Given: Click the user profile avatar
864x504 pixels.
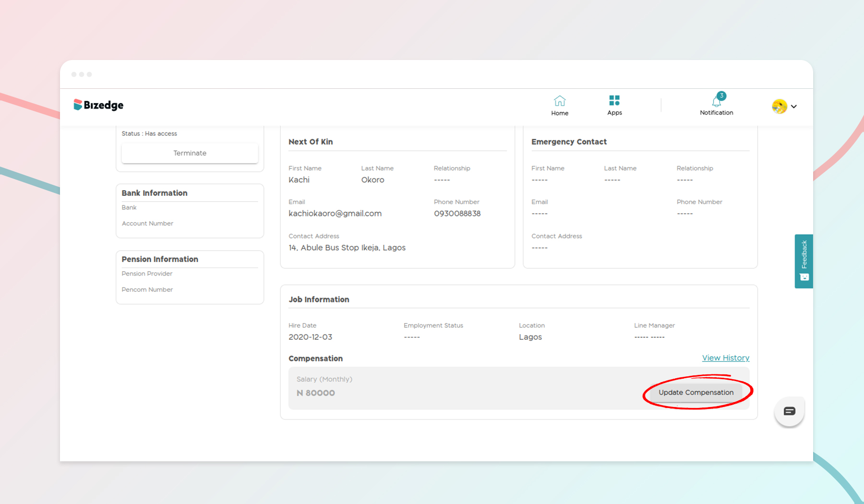Looking at the screenshot, I should click(x=779, y=106).
